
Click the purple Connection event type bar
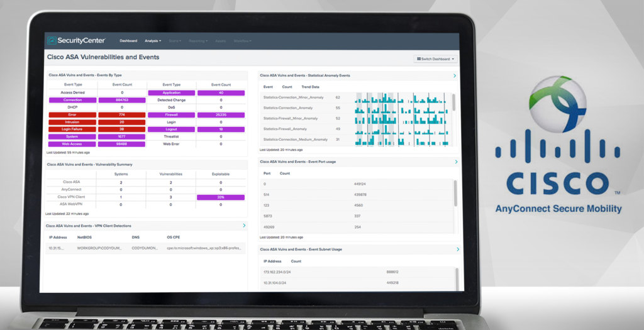click(73, 100)
